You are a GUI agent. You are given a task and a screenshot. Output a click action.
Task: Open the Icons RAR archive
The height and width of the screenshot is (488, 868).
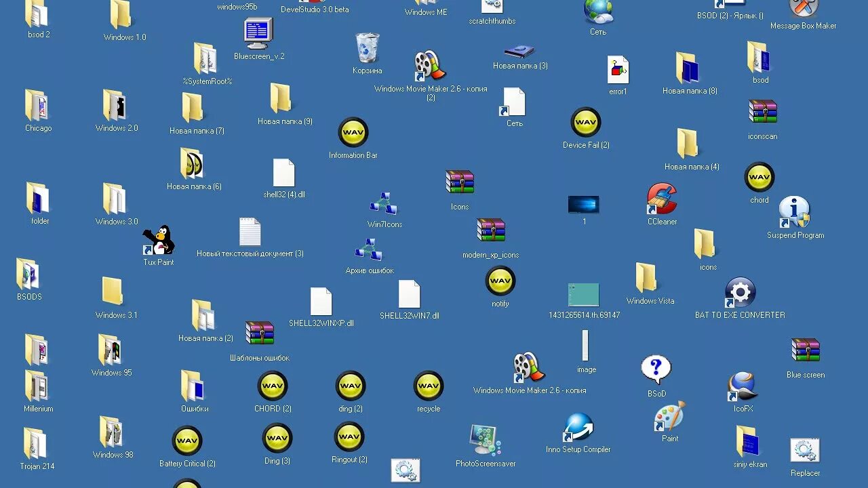pyautogui.click(x=460, y=183)
